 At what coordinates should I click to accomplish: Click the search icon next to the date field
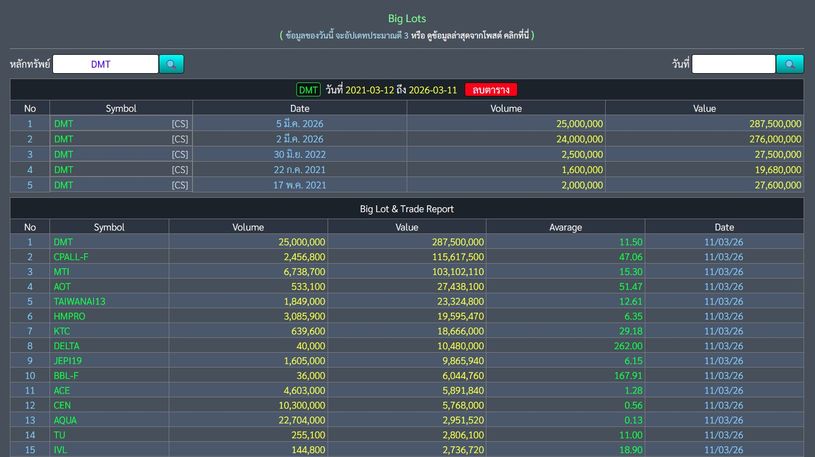[x=789, y=64]
